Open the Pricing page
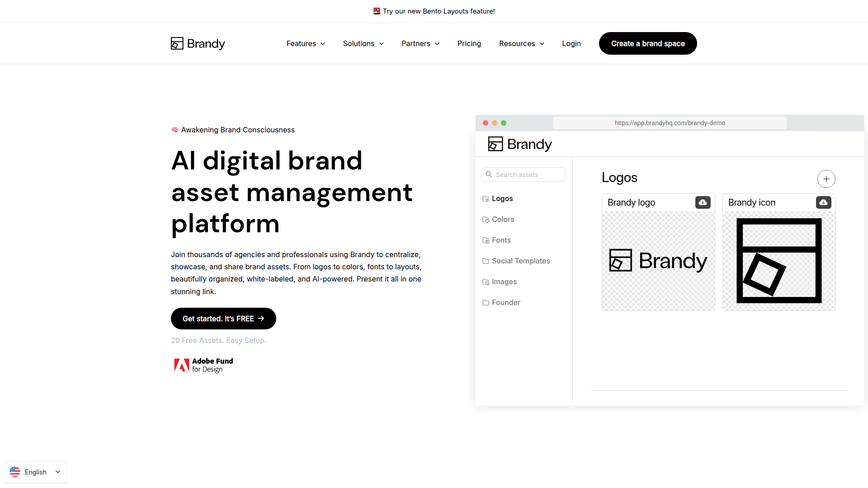 coord(469,43)
